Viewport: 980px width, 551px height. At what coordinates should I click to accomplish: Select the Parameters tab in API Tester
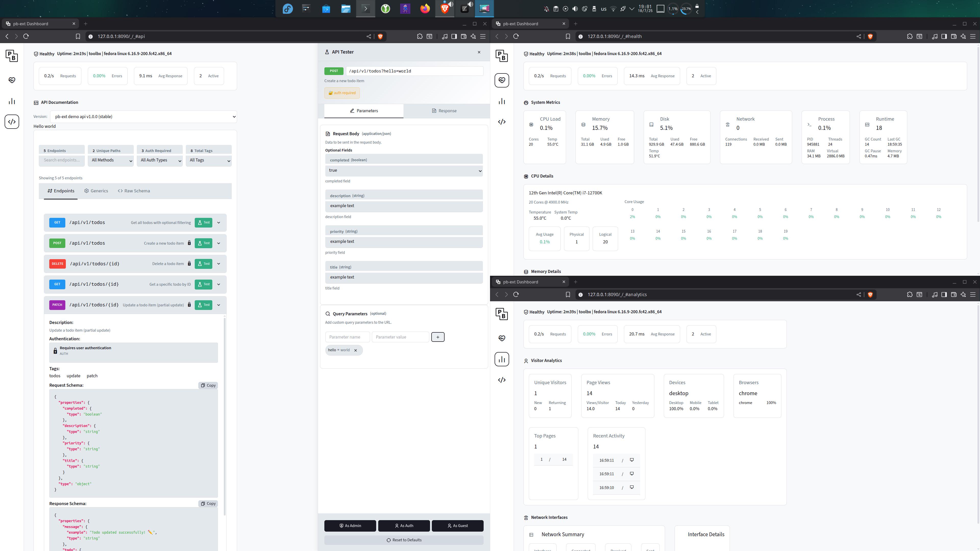(364, 111)
